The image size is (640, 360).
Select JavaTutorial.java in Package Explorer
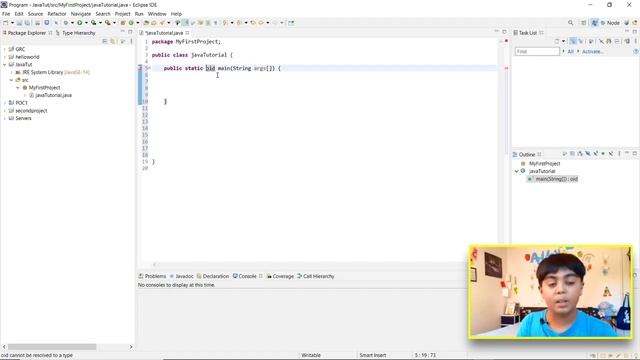(x=53, y=95)
